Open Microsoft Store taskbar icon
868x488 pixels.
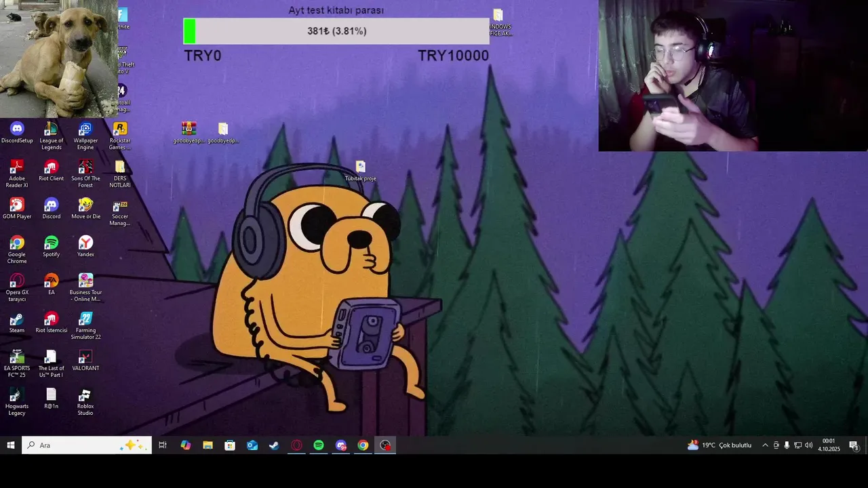pos(230,445)
